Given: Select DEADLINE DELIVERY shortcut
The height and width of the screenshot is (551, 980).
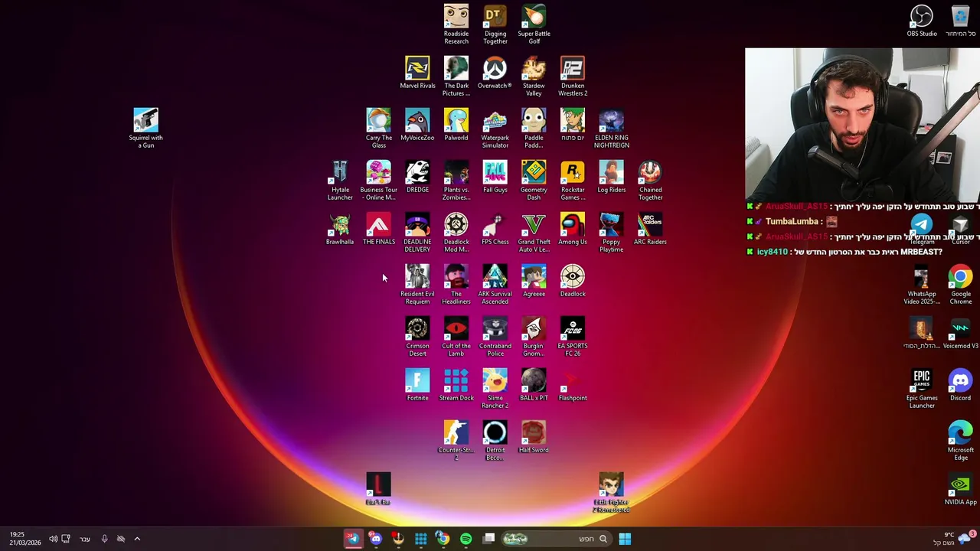Looking at the screenshot, I should (417, 233).
